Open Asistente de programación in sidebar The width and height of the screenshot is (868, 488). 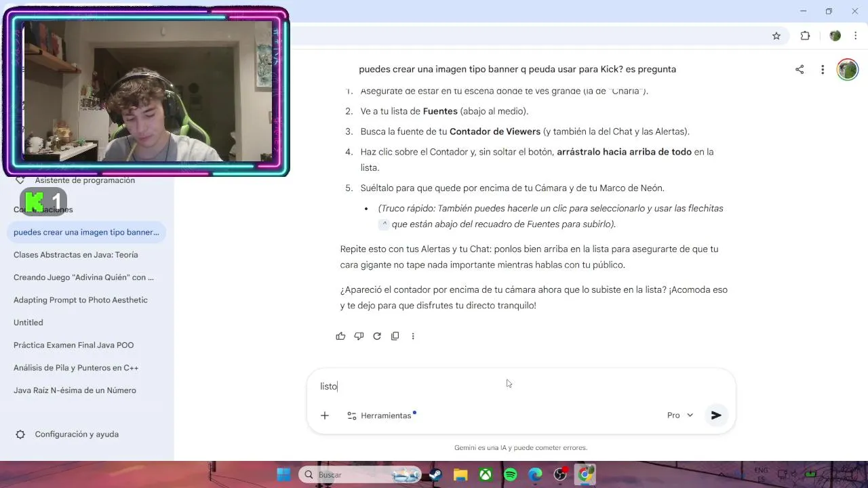[85, 180]
